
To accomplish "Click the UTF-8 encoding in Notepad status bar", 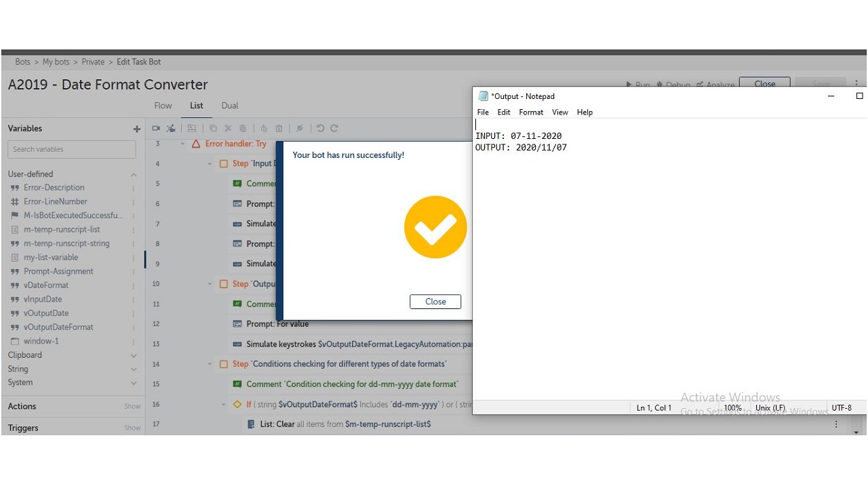I will (x=842, y=408).
